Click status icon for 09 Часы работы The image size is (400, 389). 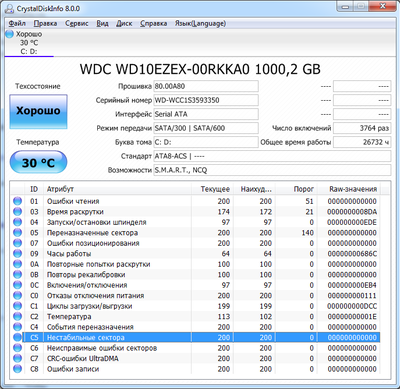pyautogui.click(x=17, y=254)
